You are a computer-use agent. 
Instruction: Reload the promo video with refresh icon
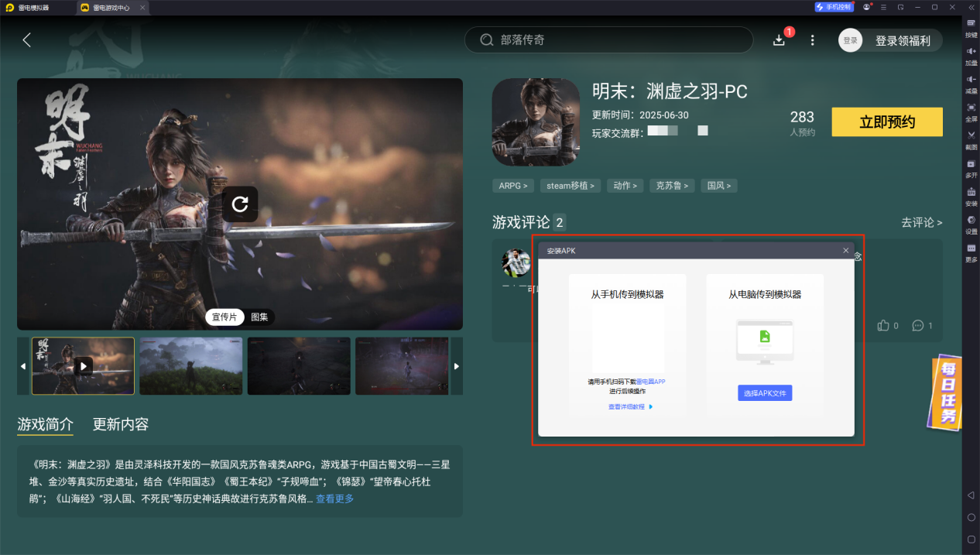point(240,204)
